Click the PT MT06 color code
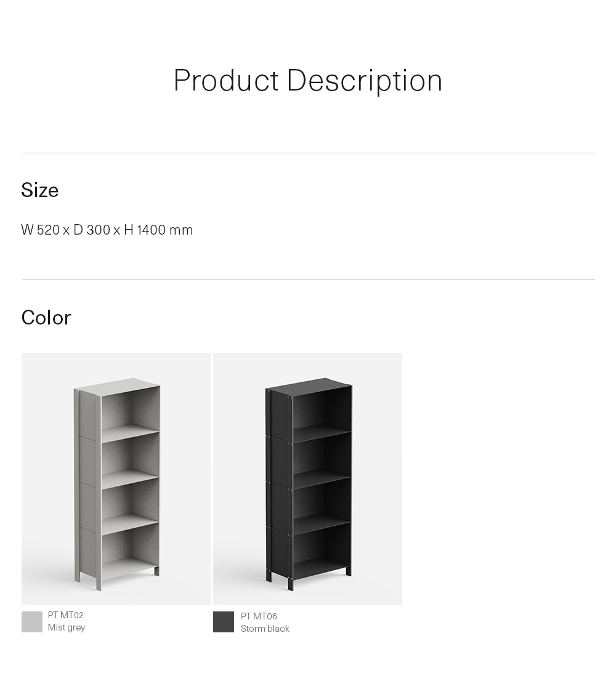The width and height of the screenshot is (616, 689). tap(259, 616)
